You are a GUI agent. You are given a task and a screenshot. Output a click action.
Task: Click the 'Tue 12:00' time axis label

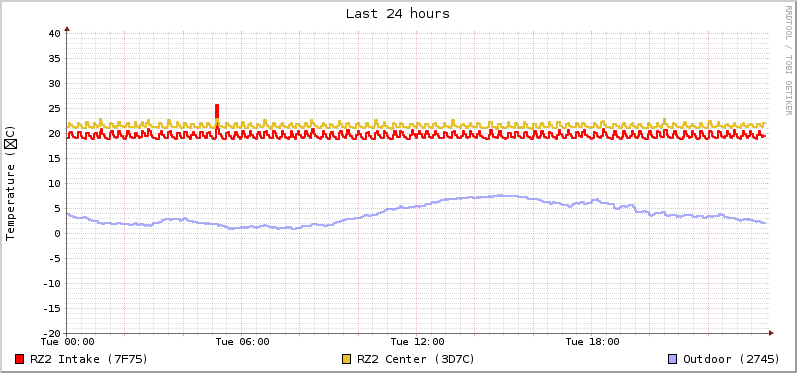click(x=417, y=341)
